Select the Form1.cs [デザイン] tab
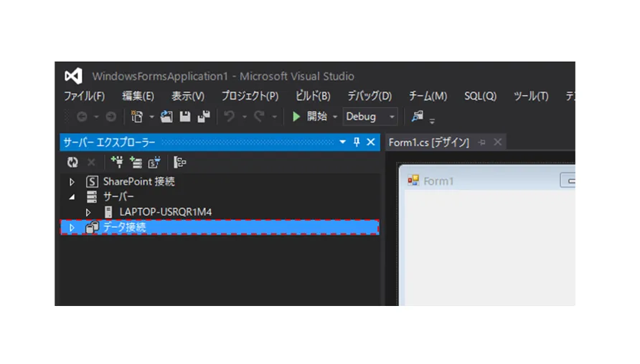 pyautogui.click(x=428, y=143)
